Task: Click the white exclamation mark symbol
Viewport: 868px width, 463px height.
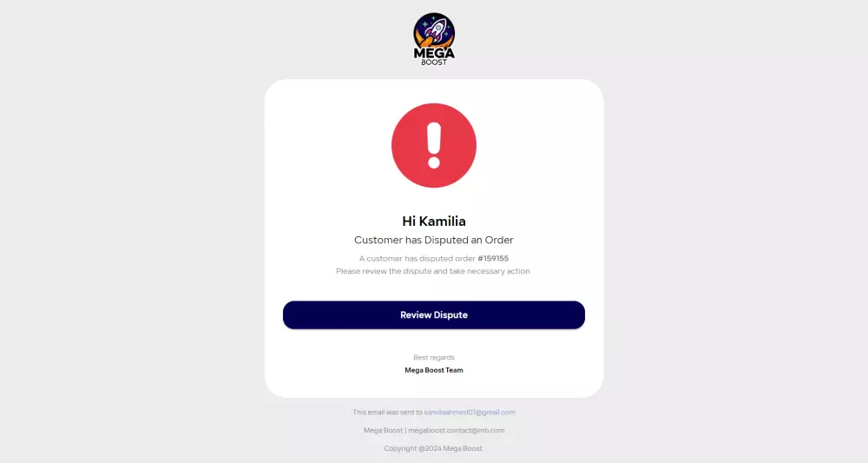Action: [434, 146]
